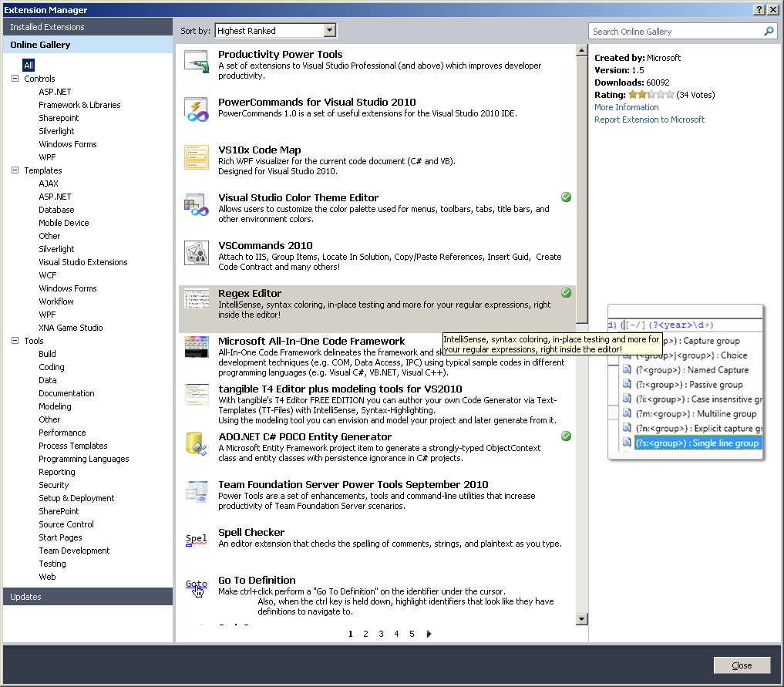The height and width of the screenshot is (687, 784).
Task: Click the Regex Editor preview screenshot
Action: click(685, 382)
